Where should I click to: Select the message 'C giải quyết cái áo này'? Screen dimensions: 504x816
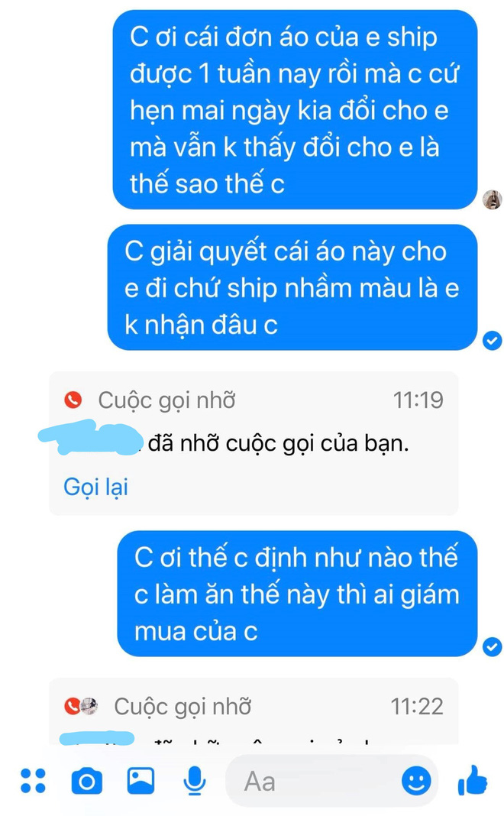[292, 287]
